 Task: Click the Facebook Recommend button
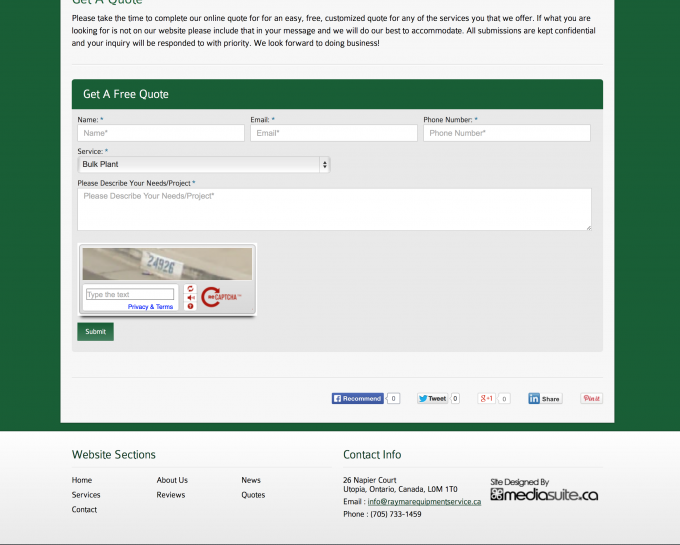point(358,398)
